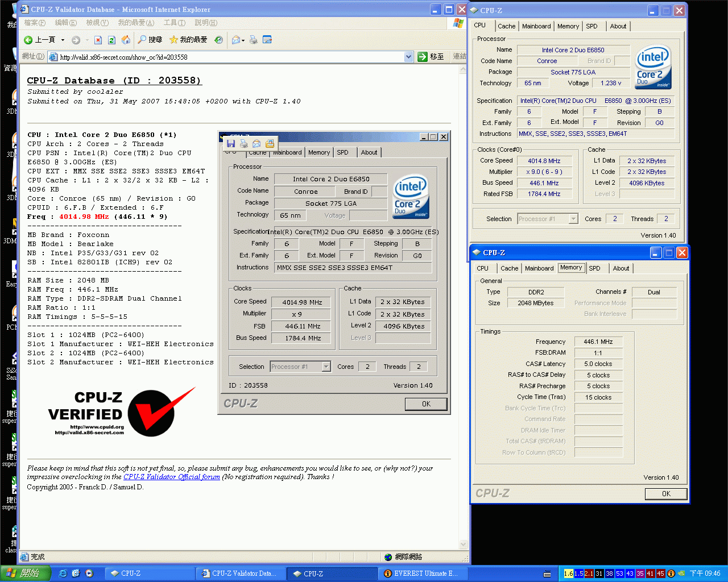Go to the IE home page
This screenshot has width=728, height=582.
126,40
